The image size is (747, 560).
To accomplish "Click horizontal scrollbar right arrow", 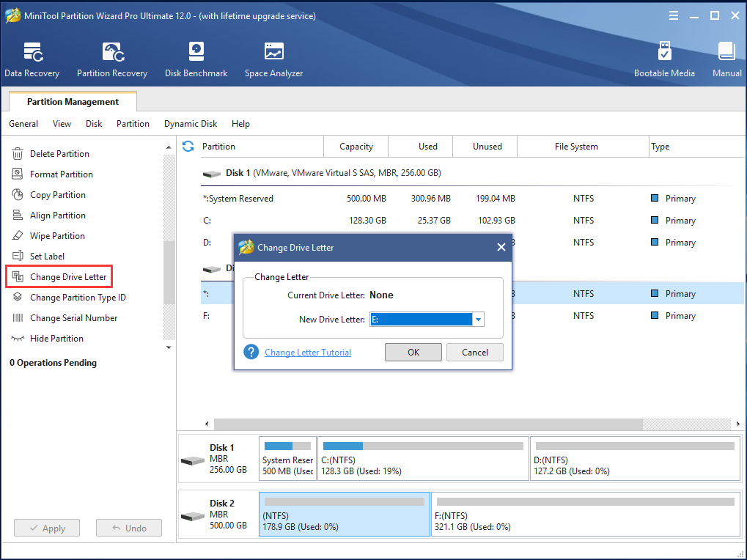I will click(x=738, y=424).
